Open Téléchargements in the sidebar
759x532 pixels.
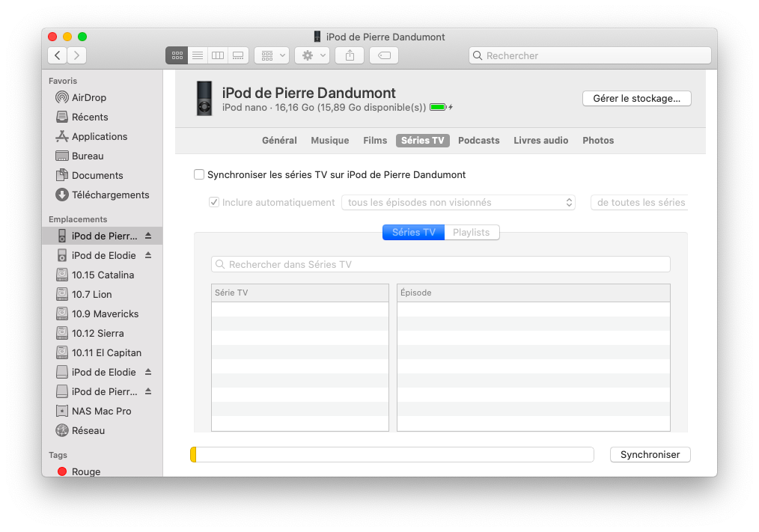point(103,195)
